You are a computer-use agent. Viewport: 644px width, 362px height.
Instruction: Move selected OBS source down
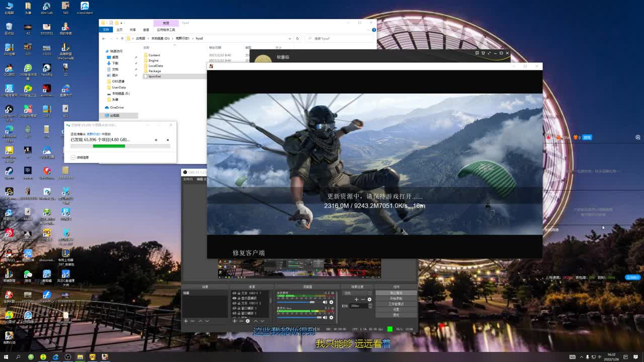click(262, 321)
